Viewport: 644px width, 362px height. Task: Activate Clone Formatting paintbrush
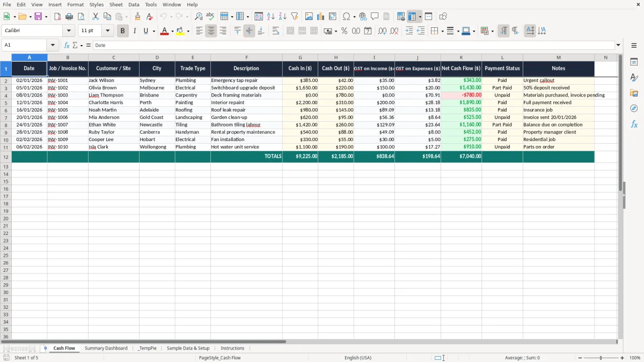(x=138, y=17)
